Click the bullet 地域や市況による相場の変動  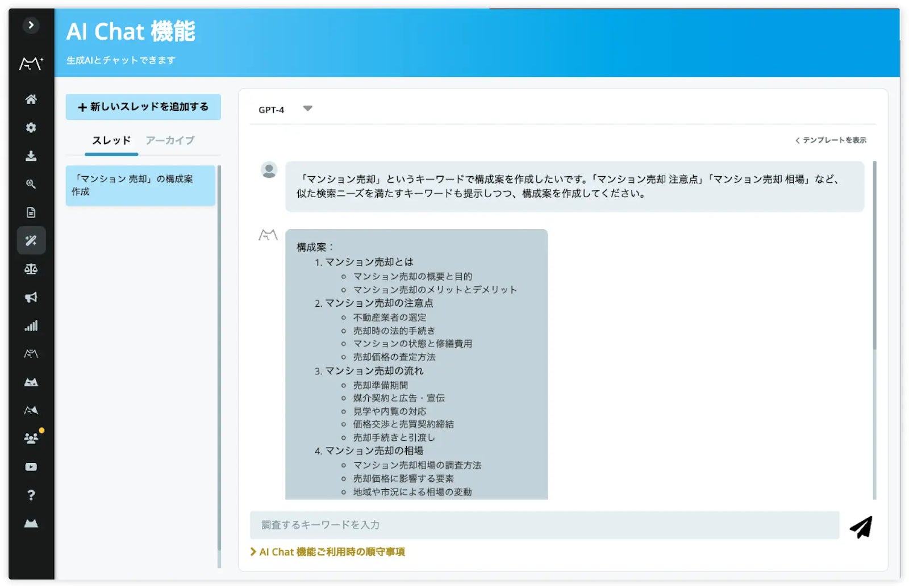click(x=412, y=492)
